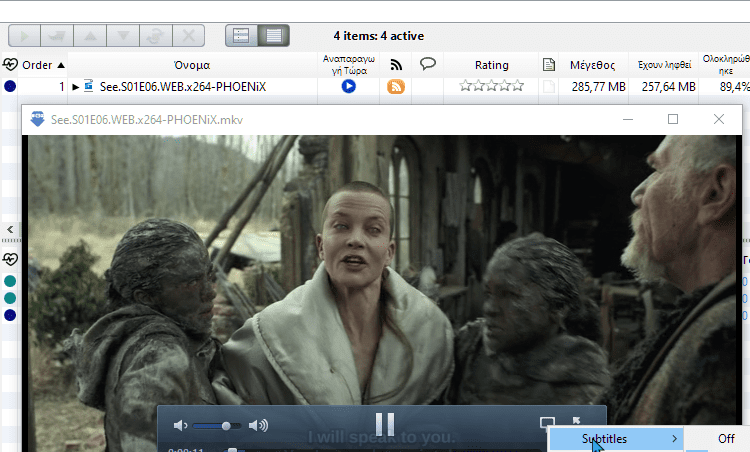Collapse the left sidebar chevron
This screenshot has height=452, width=750.
pos(10,230)
